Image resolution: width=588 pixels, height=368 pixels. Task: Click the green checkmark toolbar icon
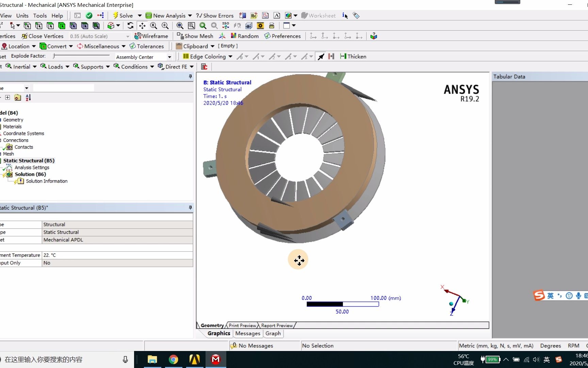tap(89, 16)
